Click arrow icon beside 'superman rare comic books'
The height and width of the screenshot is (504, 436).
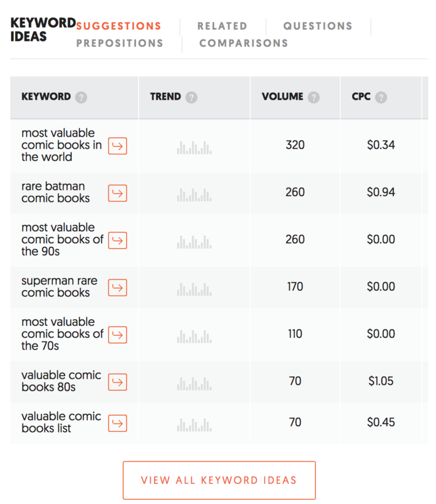pos(117,288)
